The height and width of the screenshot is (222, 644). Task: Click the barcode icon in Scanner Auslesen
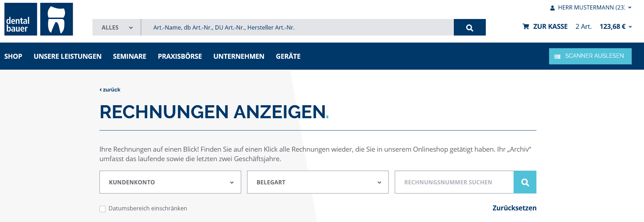tap(557, 56)
